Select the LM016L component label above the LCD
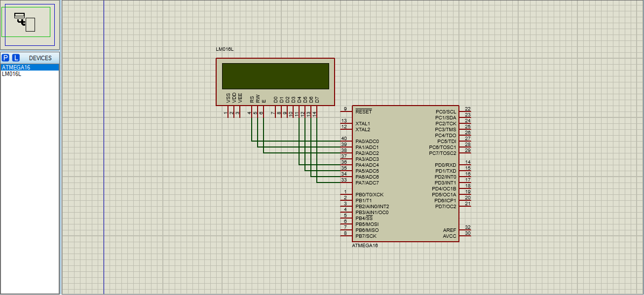Screen dimensions: 644x295 tap(225, 49)
